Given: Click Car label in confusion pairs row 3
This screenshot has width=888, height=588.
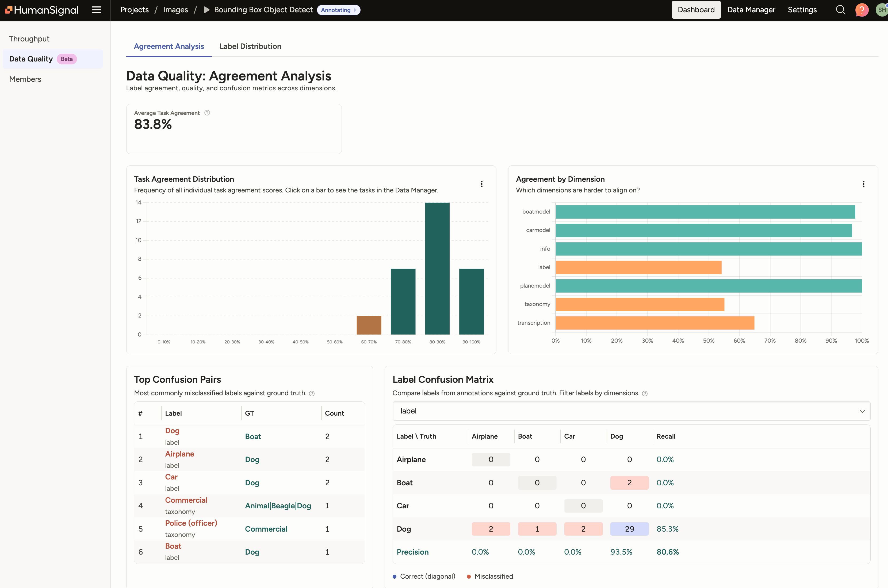Looking at the screenshot, I should pyautogui.click(x=171, y=477).
